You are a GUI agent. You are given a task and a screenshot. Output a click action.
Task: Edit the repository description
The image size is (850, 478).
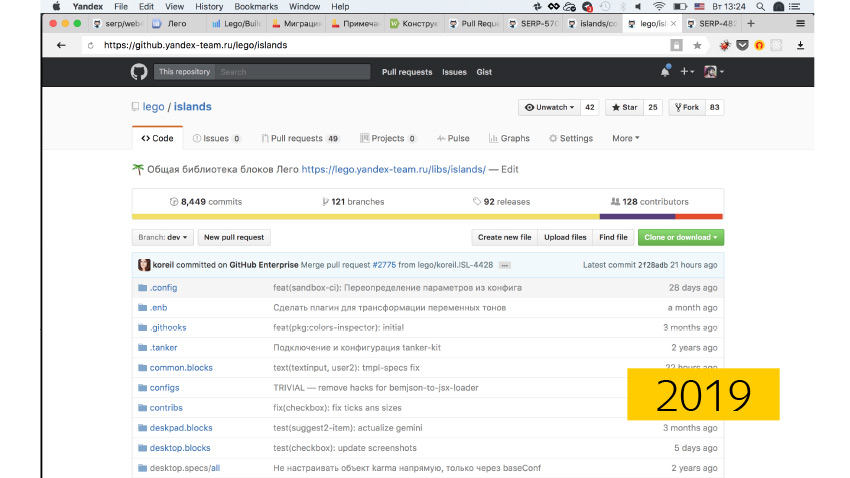(510, 169)
